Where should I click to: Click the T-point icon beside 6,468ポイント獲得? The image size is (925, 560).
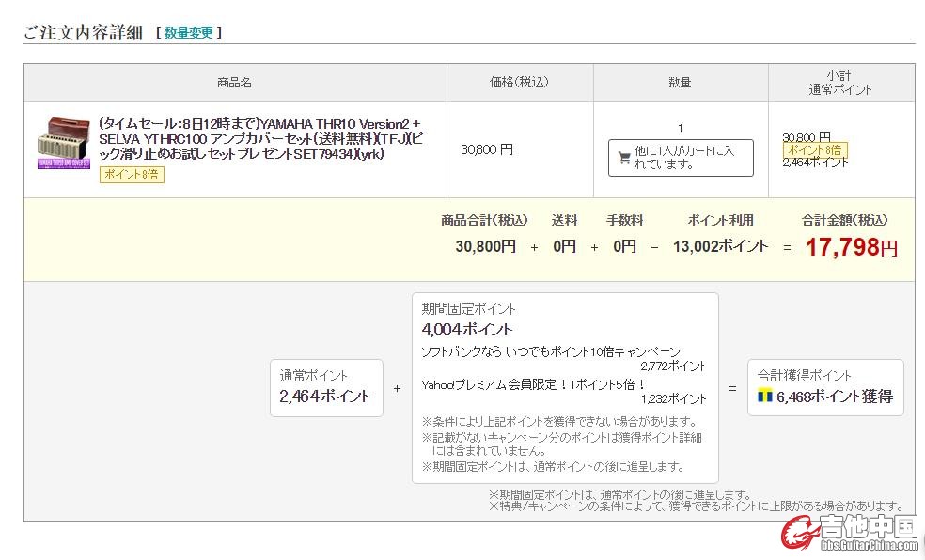pyautogui.click(x=764, y=397)
